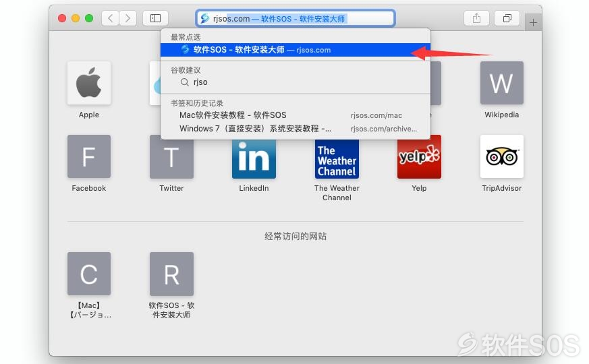589x364 pixels.
Task: Click rjsos.com/mac URL text
Action: point(376,115)
